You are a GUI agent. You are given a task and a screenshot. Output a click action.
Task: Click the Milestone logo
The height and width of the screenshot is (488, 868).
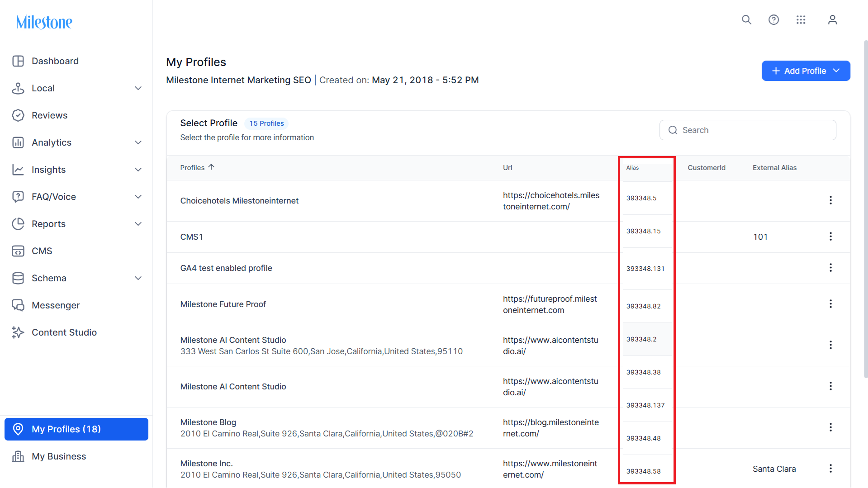tap(44, 22)
